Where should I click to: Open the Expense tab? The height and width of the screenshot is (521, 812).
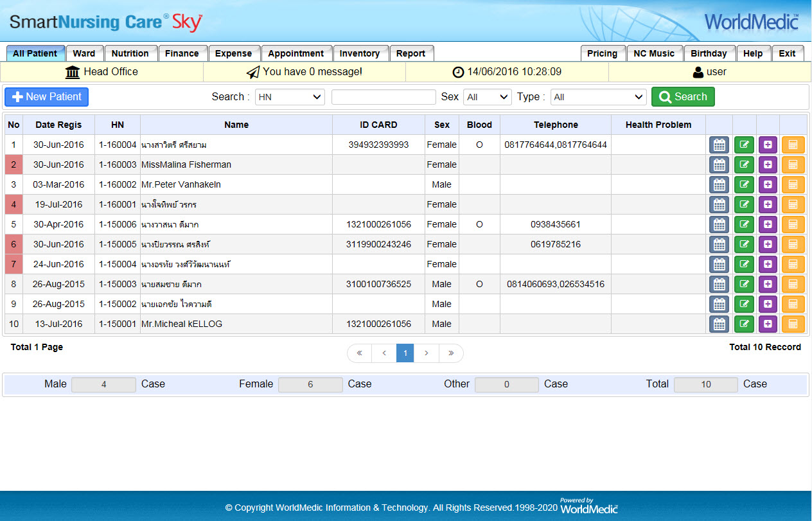(x=234, y=53)
